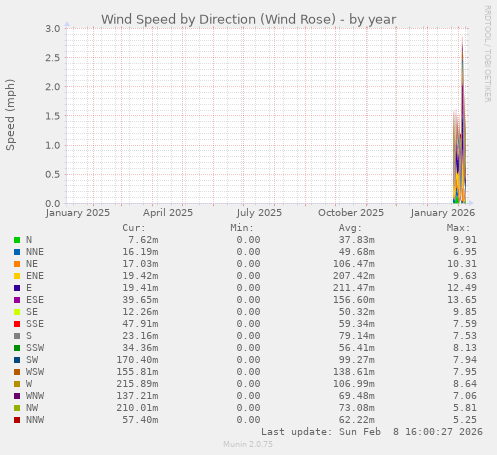
Task: Click the NW current value 210.01m
Action: (x=137, y=408)
